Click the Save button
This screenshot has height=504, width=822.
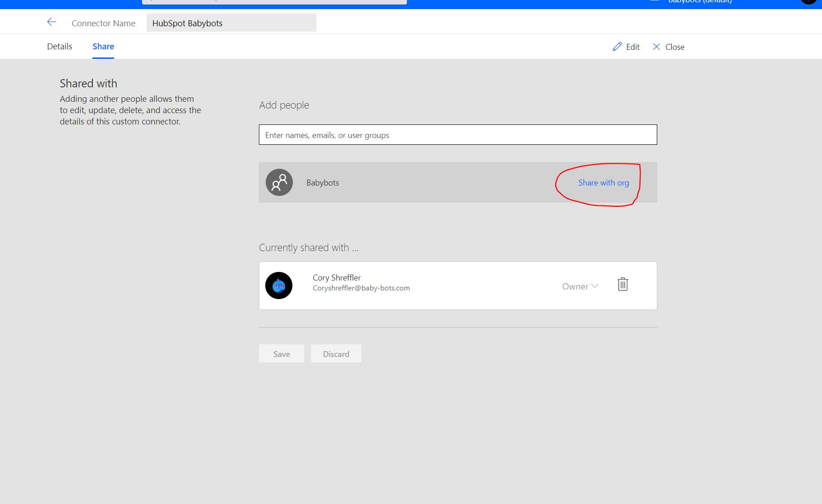click(x=282, y=353)
